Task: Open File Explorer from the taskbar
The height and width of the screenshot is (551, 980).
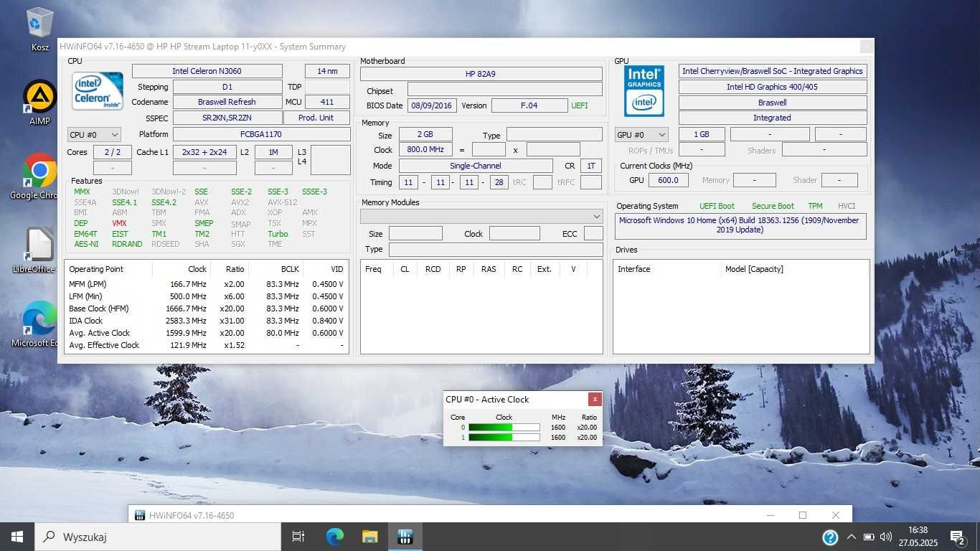Action: 369,537
